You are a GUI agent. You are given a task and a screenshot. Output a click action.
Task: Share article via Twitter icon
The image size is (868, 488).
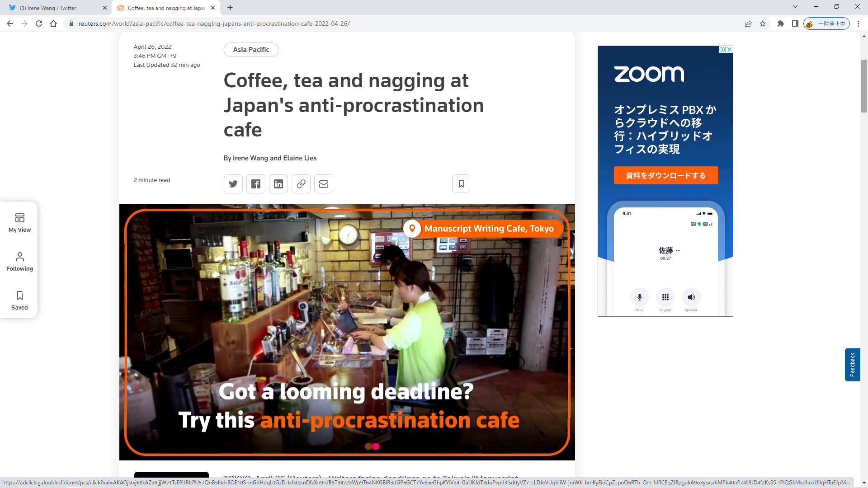(233, 184)
